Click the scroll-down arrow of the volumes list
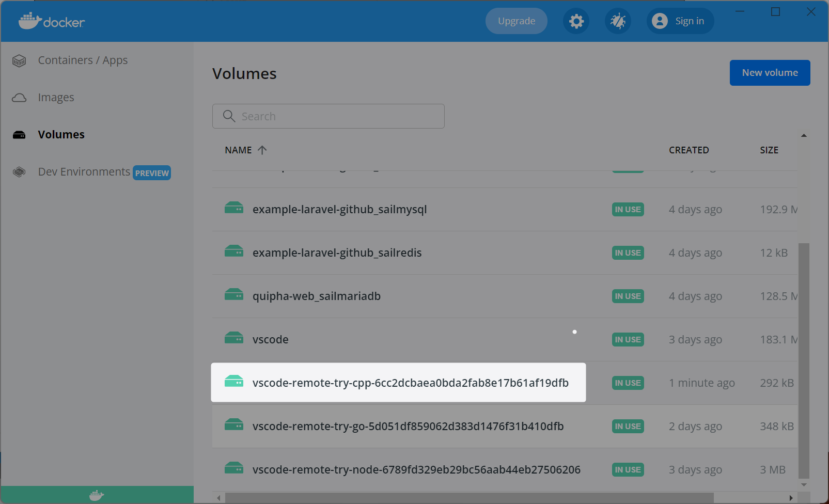 (804, 485)
